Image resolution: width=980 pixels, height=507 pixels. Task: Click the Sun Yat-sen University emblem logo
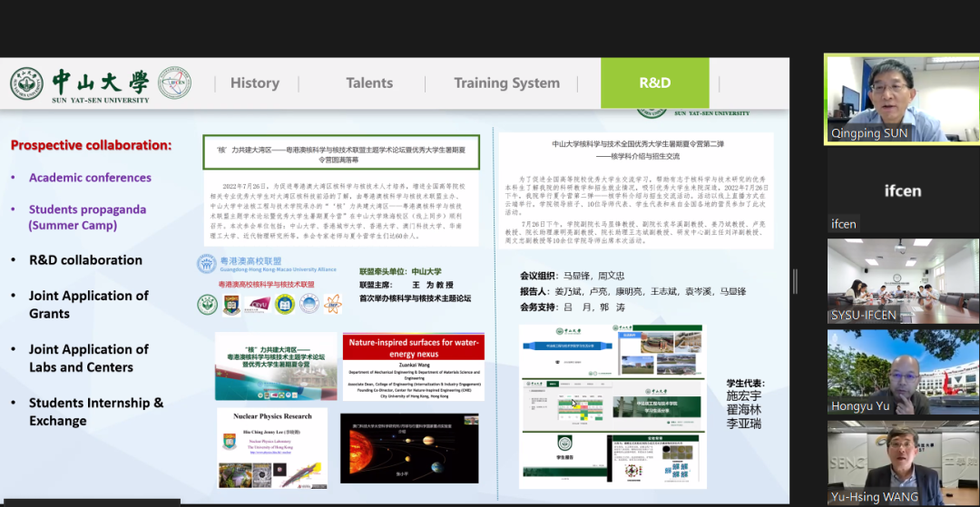(x=26, y=83)
